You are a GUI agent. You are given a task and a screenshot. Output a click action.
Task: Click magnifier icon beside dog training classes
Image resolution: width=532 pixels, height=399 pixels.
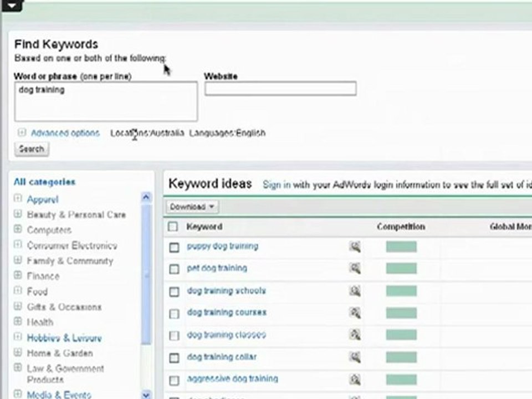pos(355,335)
